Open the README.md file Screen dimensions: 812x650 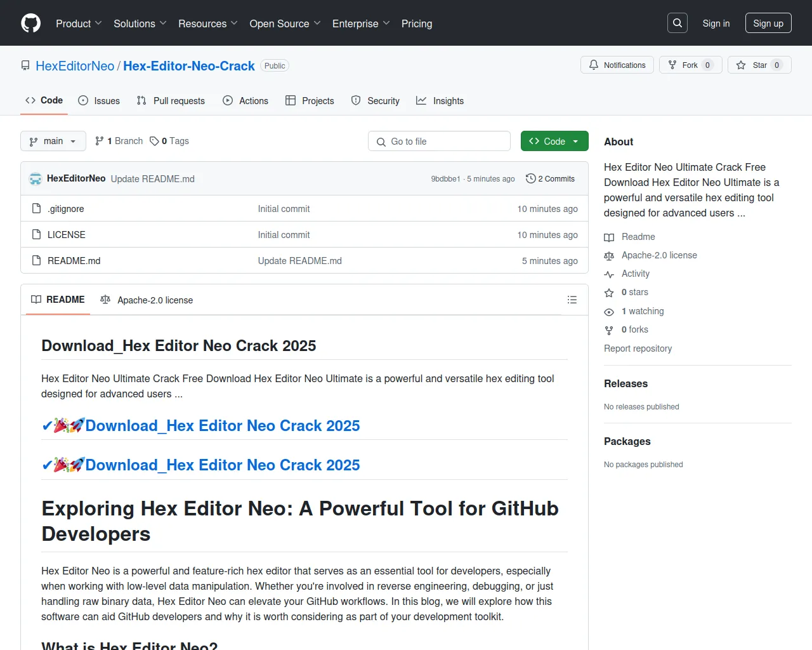pos(74,261)
